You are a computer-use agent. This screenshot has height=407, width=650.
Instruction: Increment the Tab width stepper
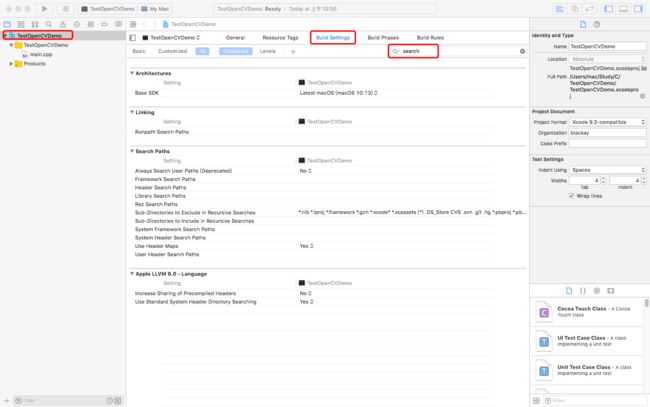click(603, 179)
